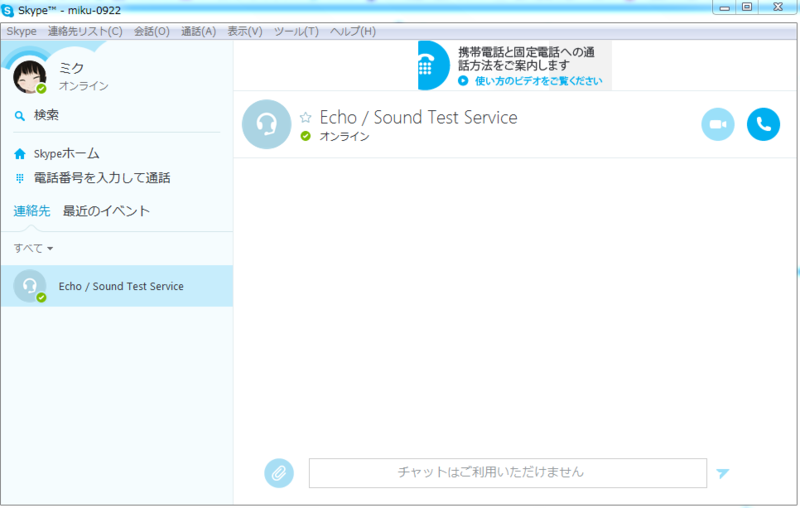This screenshot has width=800, height=508.
Task: Click the Echo / Sound Test Service heading
Action: 418,117
